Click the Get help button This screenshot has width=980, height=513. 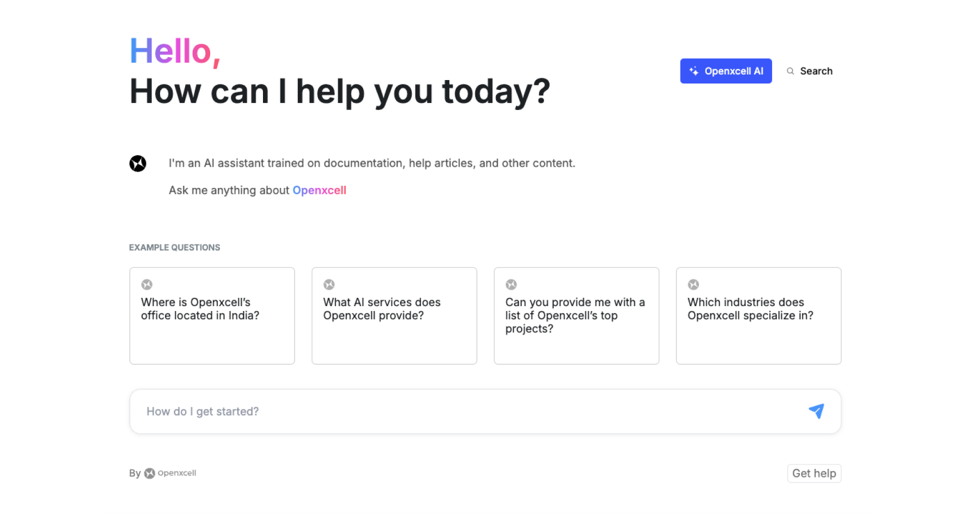814,473
